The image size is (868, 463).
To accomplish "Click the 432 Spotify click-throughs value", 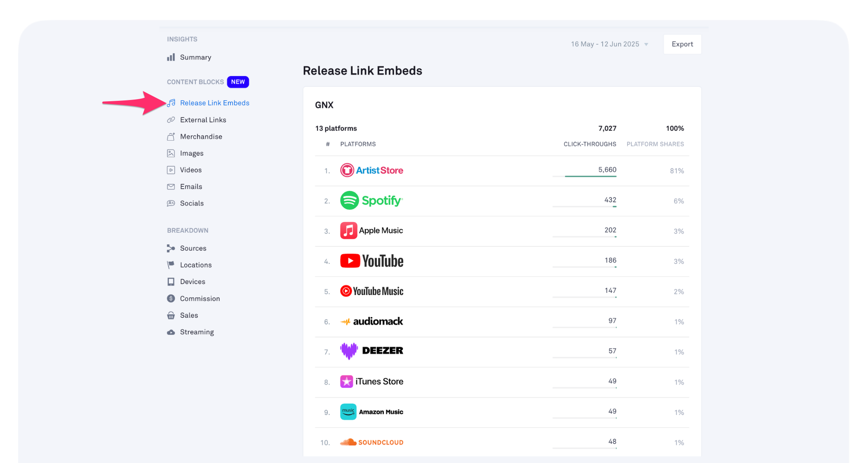I will coord(610,200).
